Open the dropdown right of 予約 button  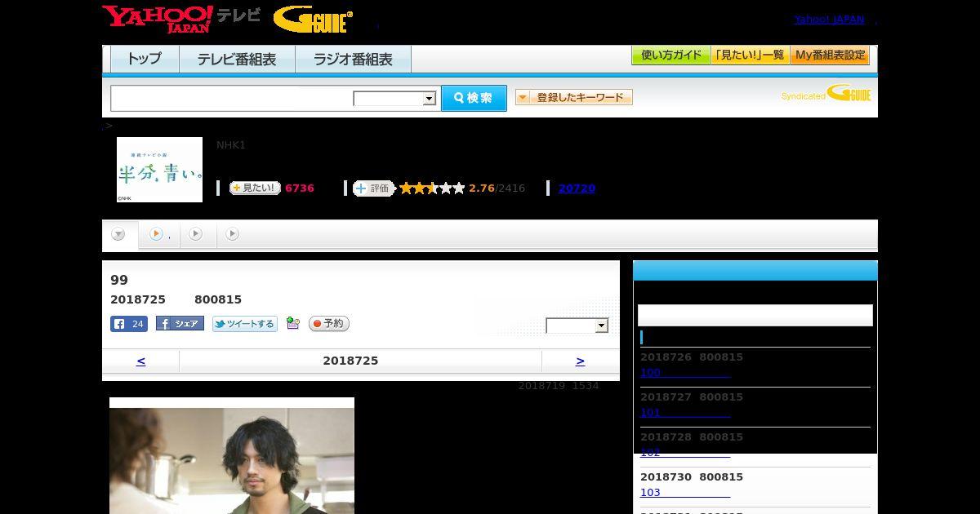[577, 326]
